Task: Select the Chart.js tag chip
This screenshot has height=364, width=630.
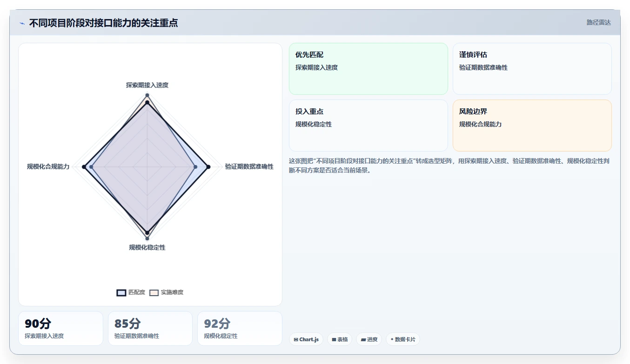Action: [x=306, y=339]
